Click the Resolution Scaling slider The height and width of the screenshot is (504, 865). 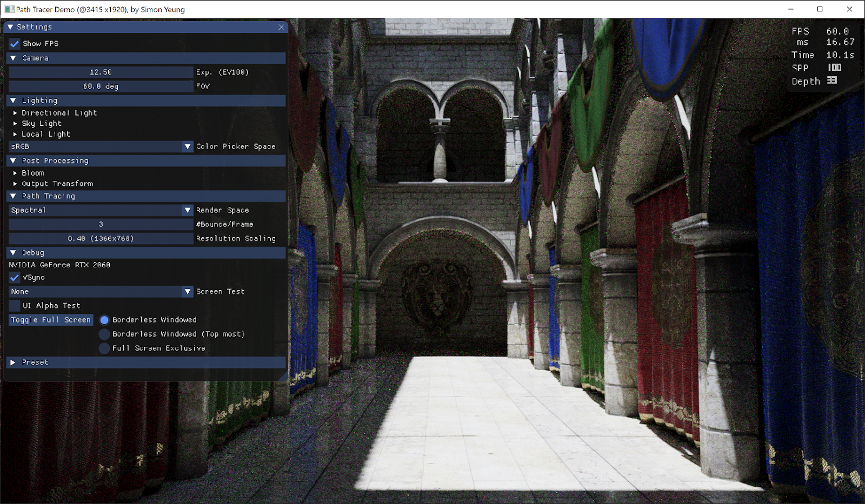101,238
